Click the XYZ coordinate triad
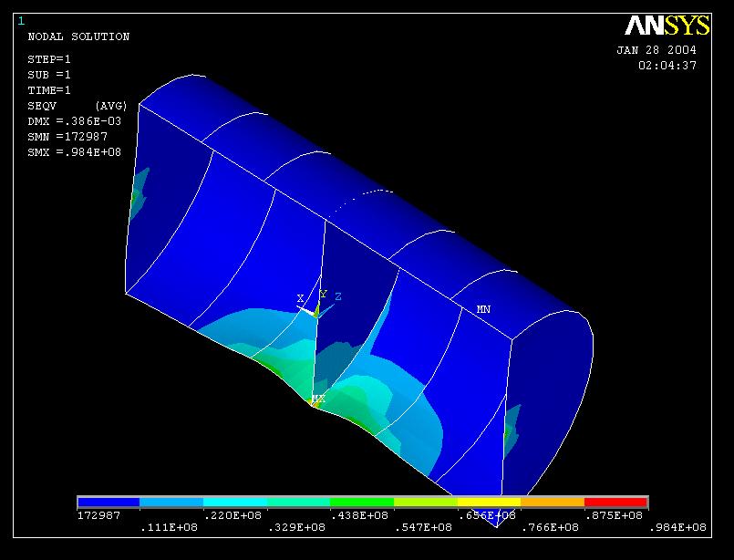The width and height of the screenshot is (734, 560). coord(319,304)
